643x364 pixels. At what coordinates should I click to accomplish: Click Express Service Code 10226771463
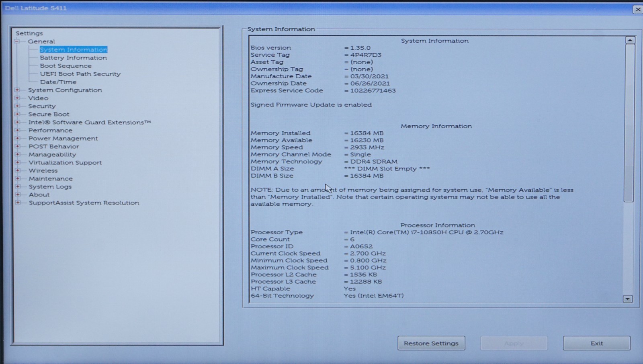[x=373, y=90]
